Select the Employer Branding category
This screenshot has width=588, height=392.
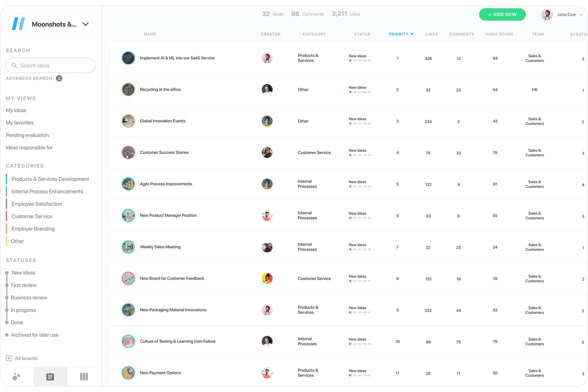(33, 229)
